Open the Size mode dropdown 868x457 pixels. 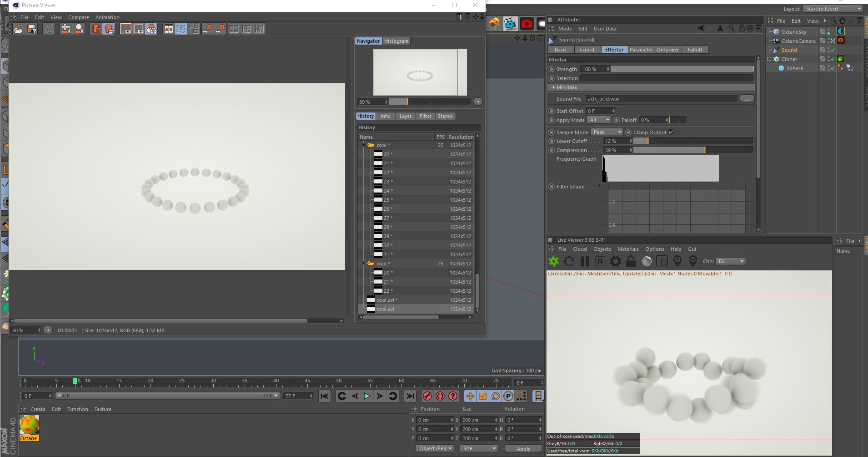(479, 448)
